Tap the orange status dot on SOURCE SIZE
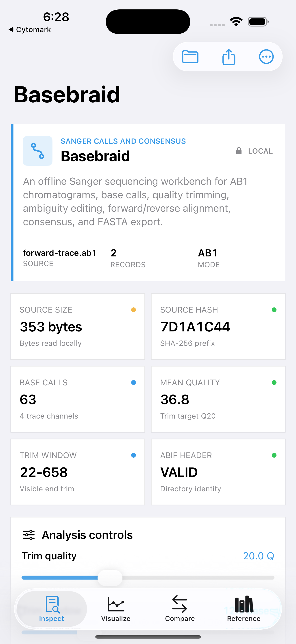 click(x=133, y=310)
